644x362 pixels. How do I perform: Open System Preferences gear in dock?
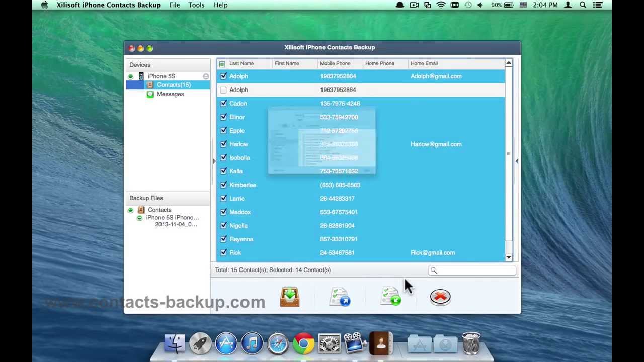click(329, 344)
